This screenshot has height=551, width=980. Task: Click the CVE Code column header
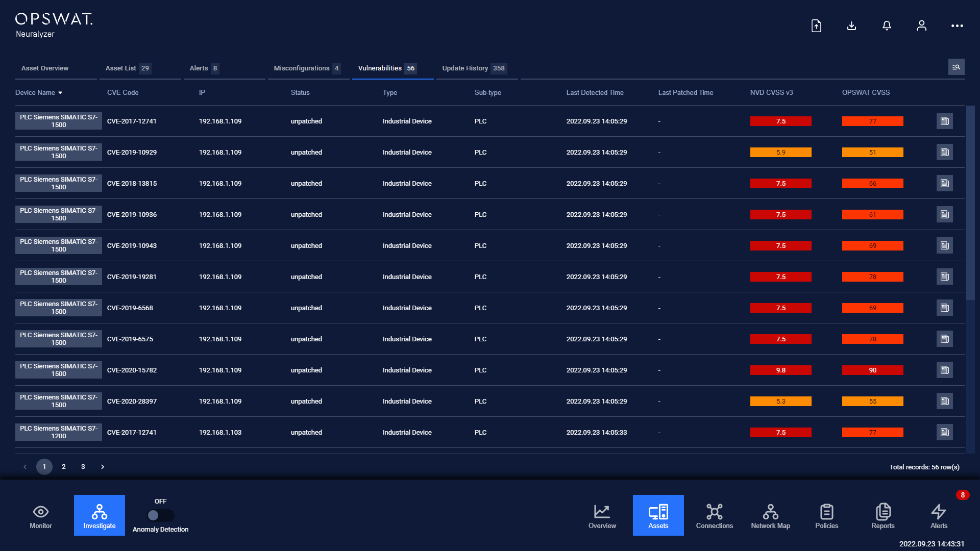pos(122,93)
